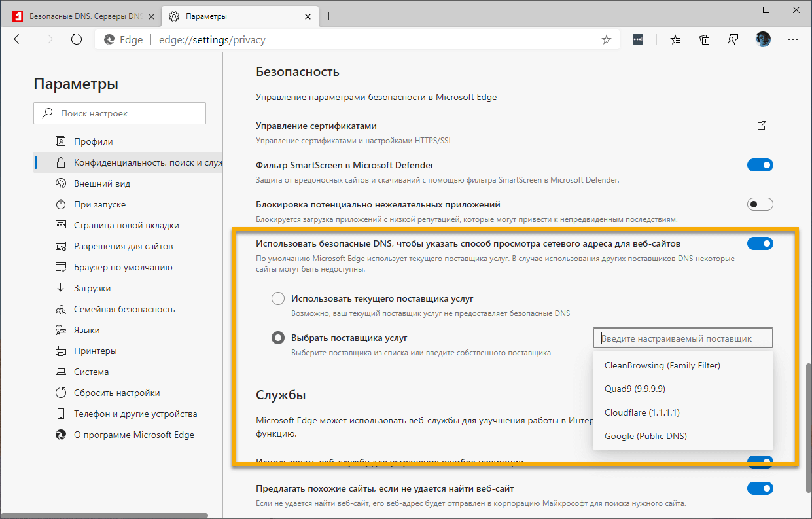Open the Профили settings section
This screenshot has width=812, height=519.
click(x=93, y=141)
